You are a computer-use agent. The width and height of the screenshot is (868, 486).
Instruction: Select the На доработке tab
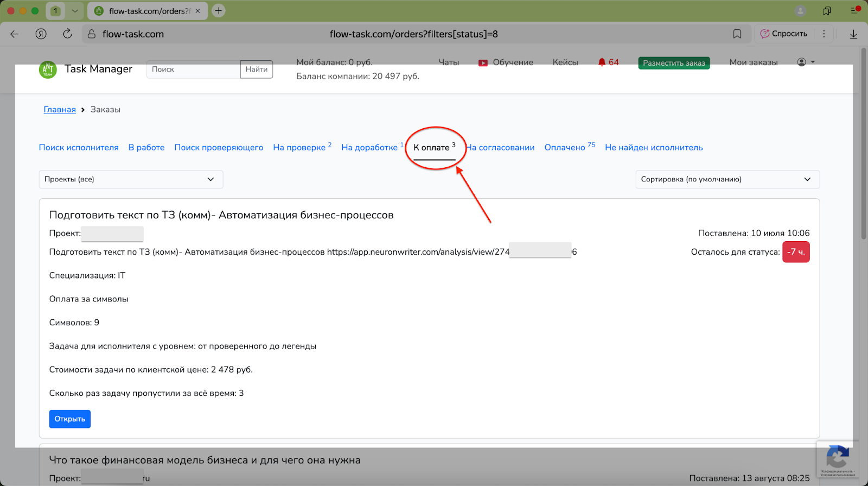[x=369, y=148]
